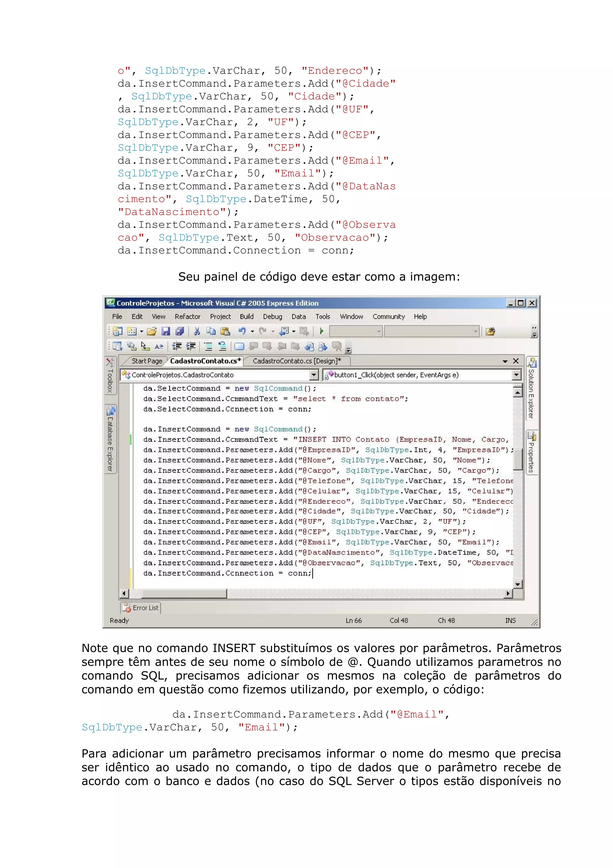Click the Copy toolbar icon
Viewport: 613px width, 868px height.
click(x=211, y=332)
